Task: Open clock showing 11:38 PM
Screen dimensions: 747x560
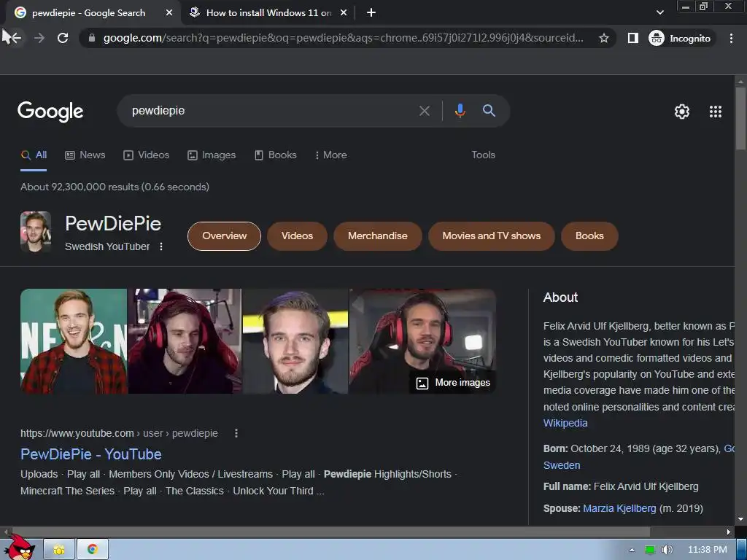Action: (x=707, y=550)
